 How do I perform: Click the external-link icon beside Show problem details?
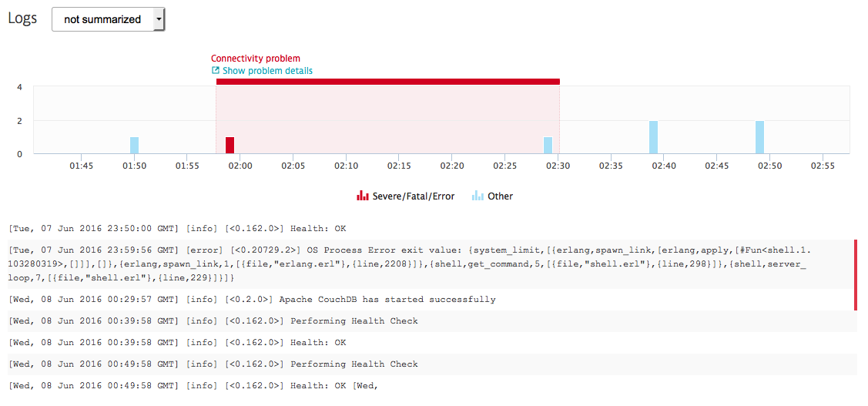click(216, 71)
